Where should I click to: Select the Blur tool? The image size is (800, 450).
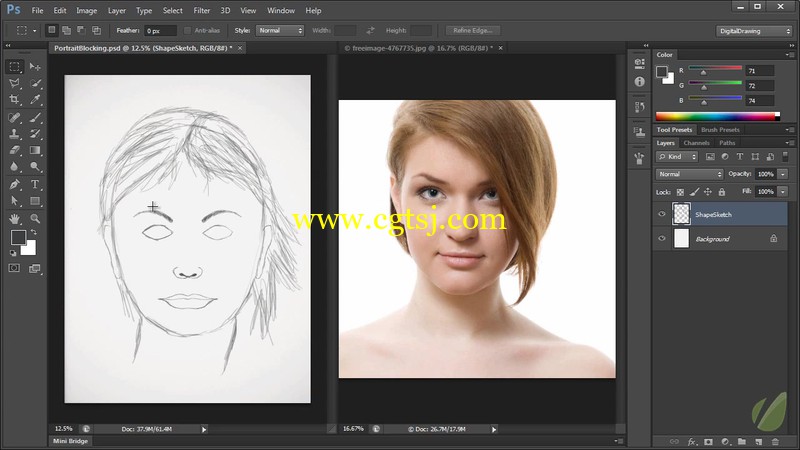(x=14, y=166)
